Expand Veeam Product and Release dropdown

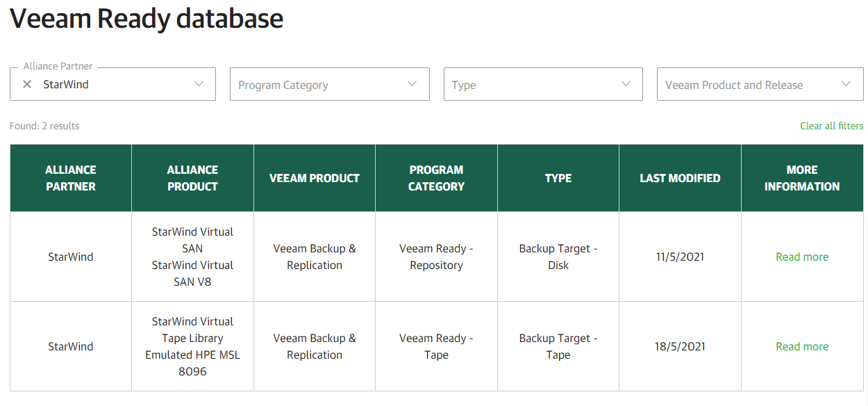click(x=760, y=84)
